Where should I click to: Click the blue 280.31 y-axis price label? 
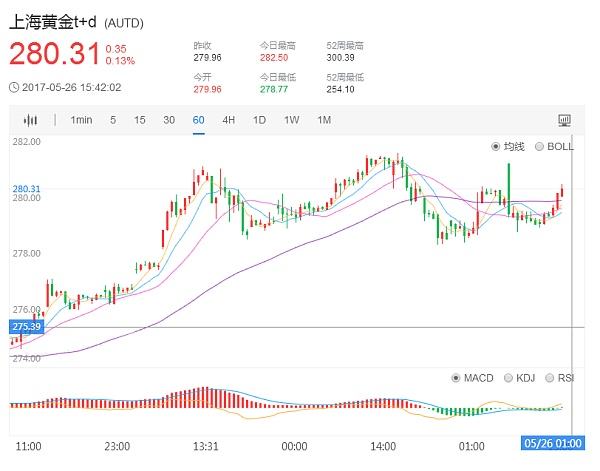[26, 189]
